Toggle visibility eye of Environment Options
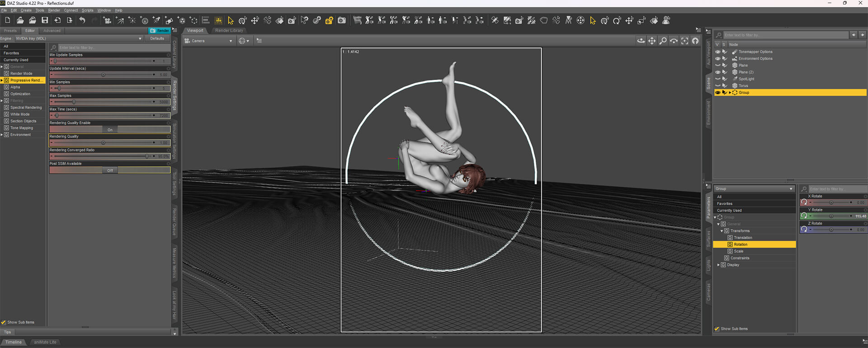 tap(717, 59)
